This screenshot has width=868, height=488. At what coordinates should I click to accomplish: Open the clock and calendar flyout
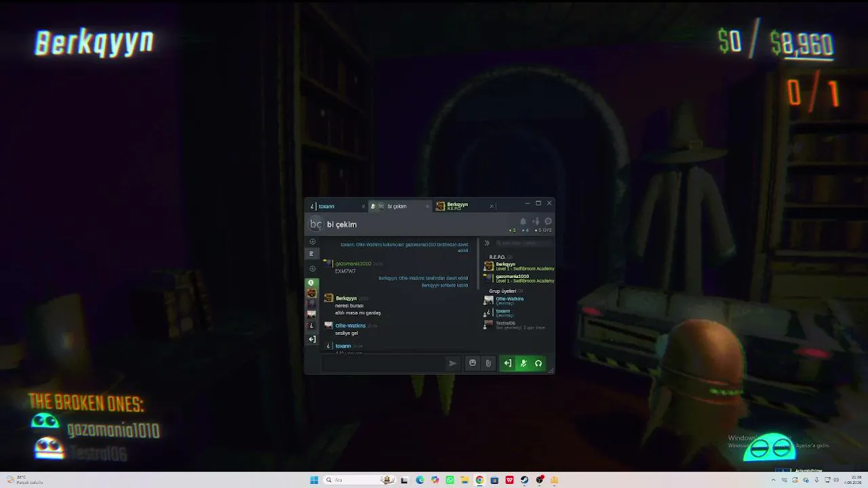tap(852, 480)
